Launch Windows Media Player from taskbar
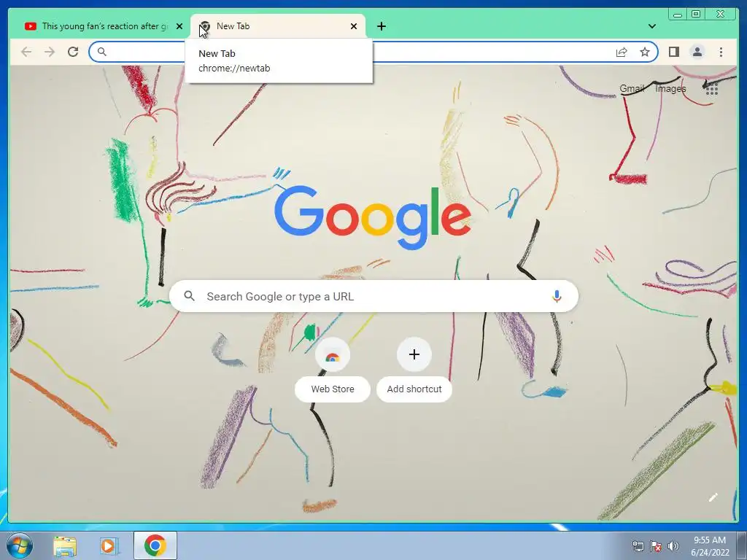 108,545
